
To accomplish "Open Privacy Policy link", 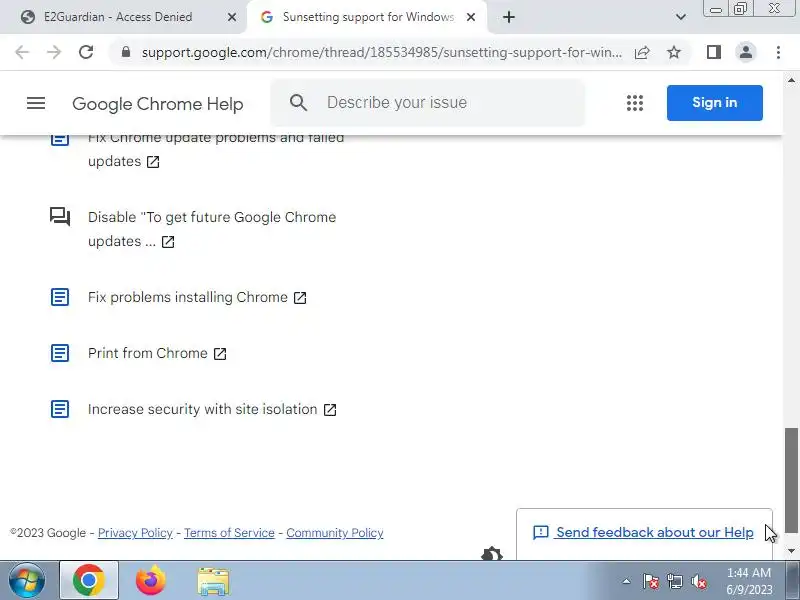I will pyautogui.click(x=135, y=533).
